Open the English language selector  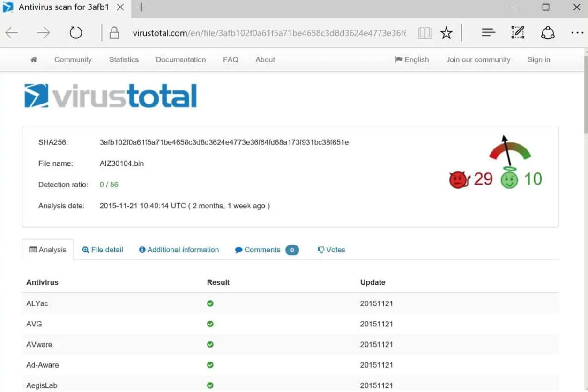[412, 60]
